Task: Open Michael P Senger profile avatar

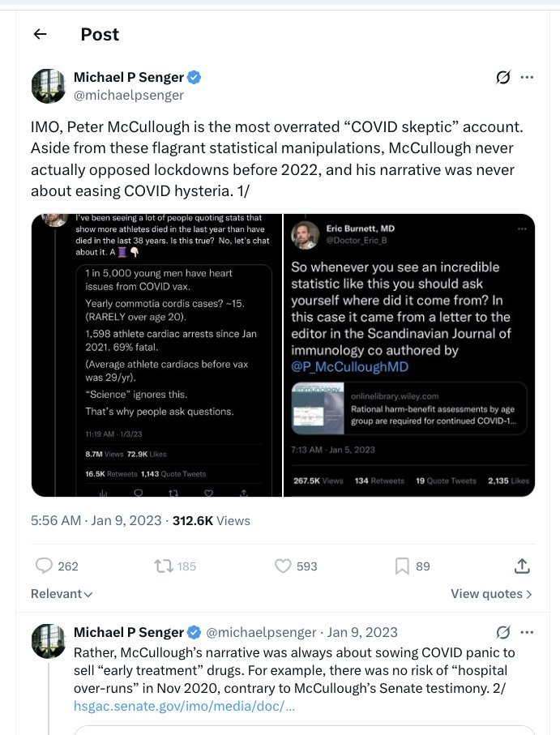Action: (x=49, y=86)
